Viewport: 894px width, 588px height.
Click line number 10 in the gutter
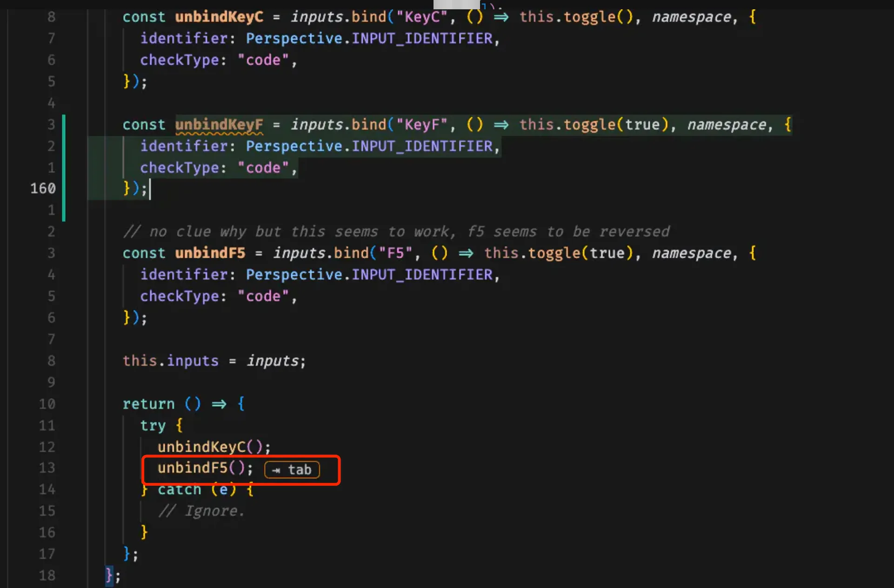[47, 404]
